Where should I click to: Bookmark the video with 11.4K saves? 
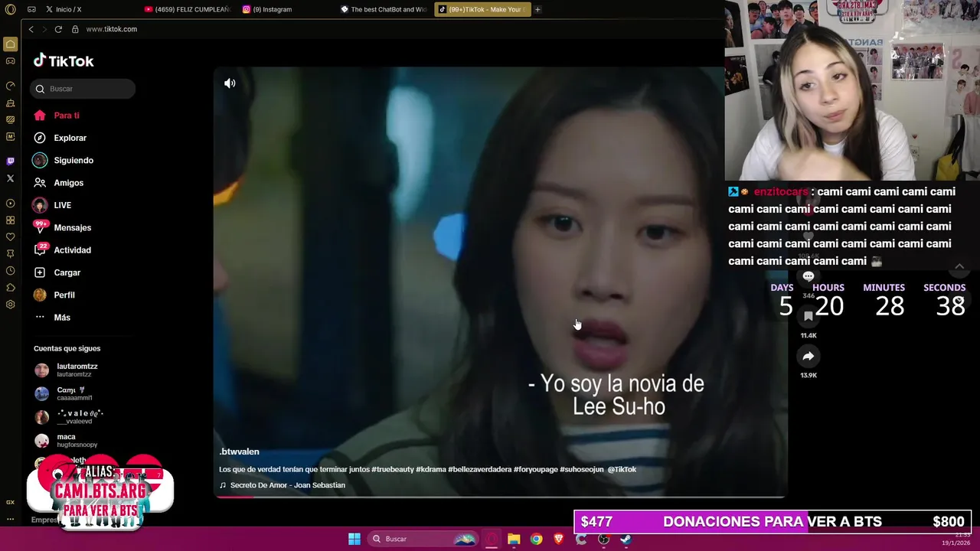coord(808,316)
